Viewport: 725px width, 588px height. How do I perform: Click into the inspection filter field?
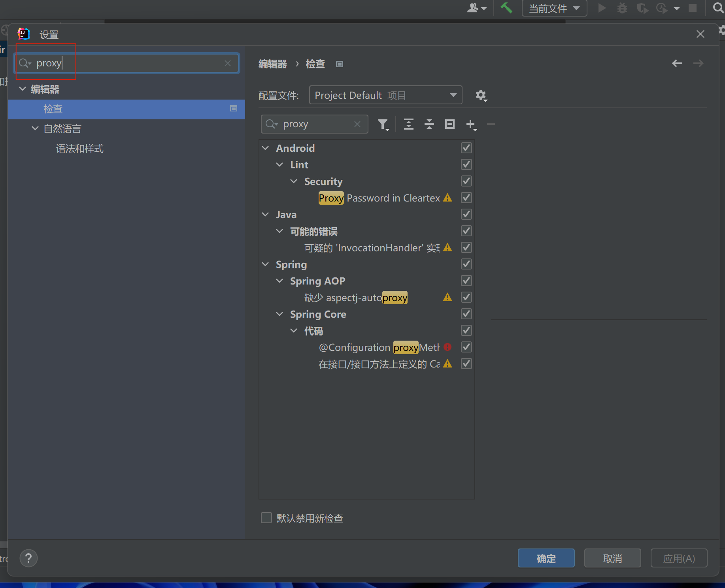pyautogui.click(x=315, y=124)
